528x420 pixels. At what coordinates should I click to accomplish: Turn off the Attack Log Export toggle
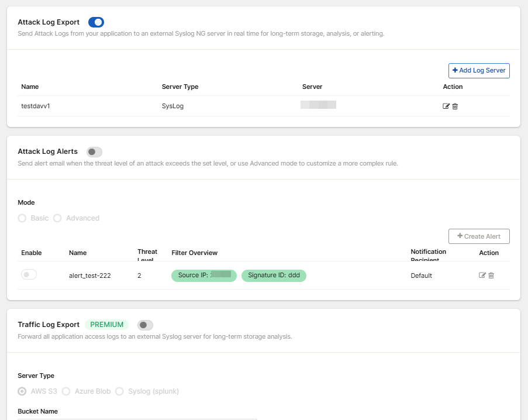click(96, 22)
